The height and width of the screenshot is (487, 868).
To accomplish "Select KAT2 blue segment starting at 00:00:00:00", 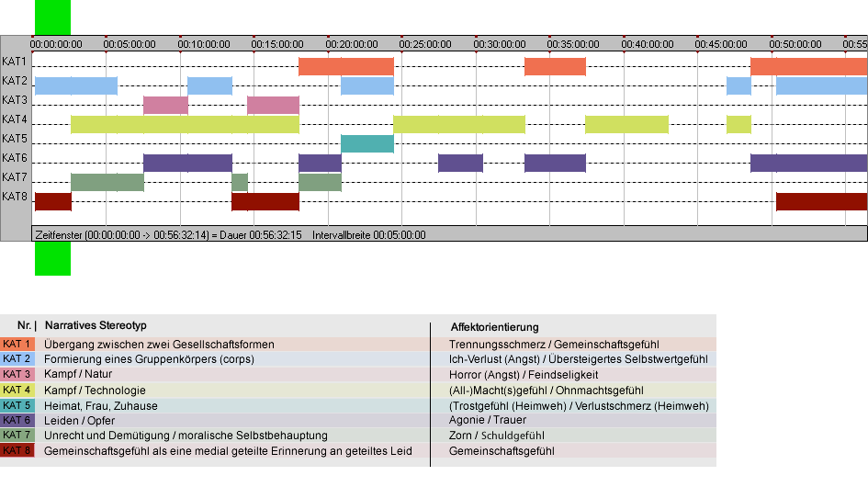I will click(x=76, y=85).
